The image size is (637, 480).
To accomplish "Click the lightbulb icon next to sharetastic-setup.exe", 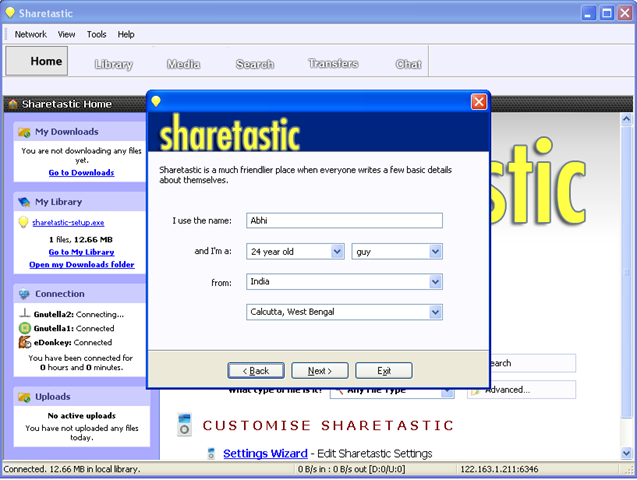I will (24, 222).
